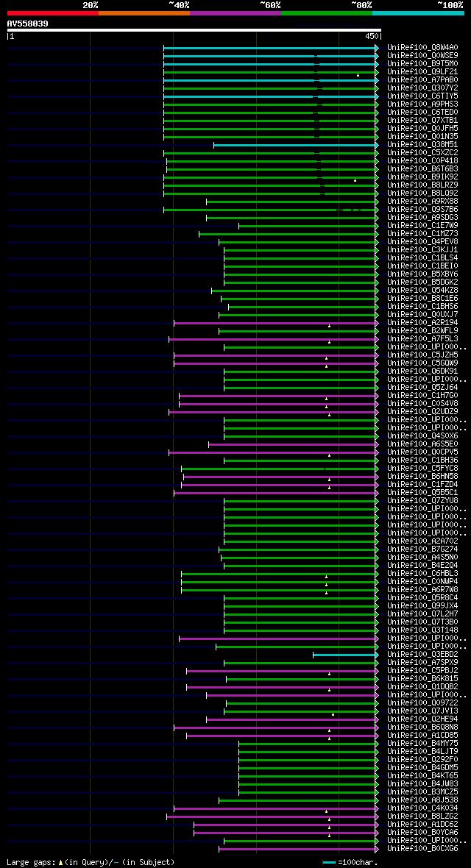Select the UniRef100_B5XBY6 label

[422, 274]
